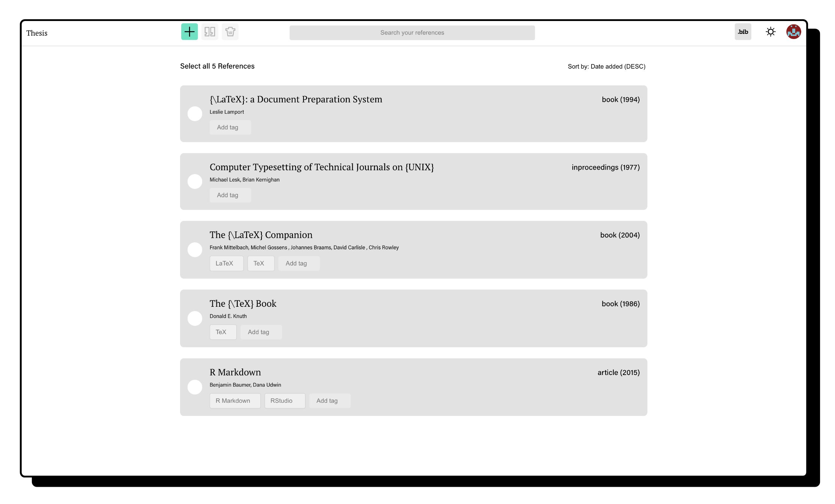Click the quote citation icon in toolbar
835x504 pixels.
click(210, 32)
